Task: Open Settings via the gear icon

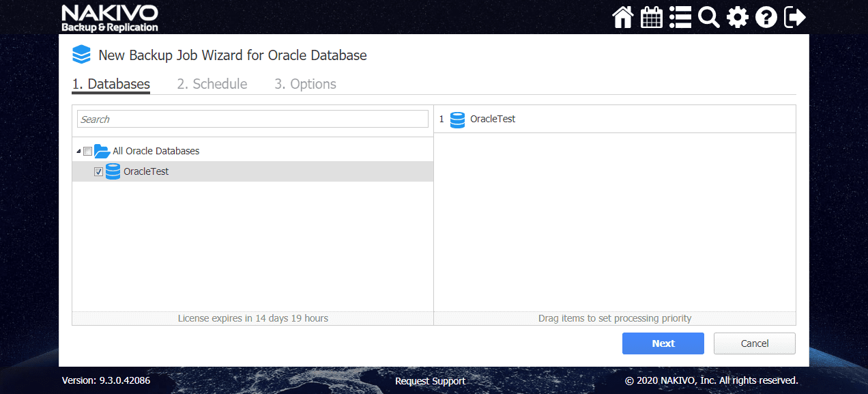Action: coord(737,17)
